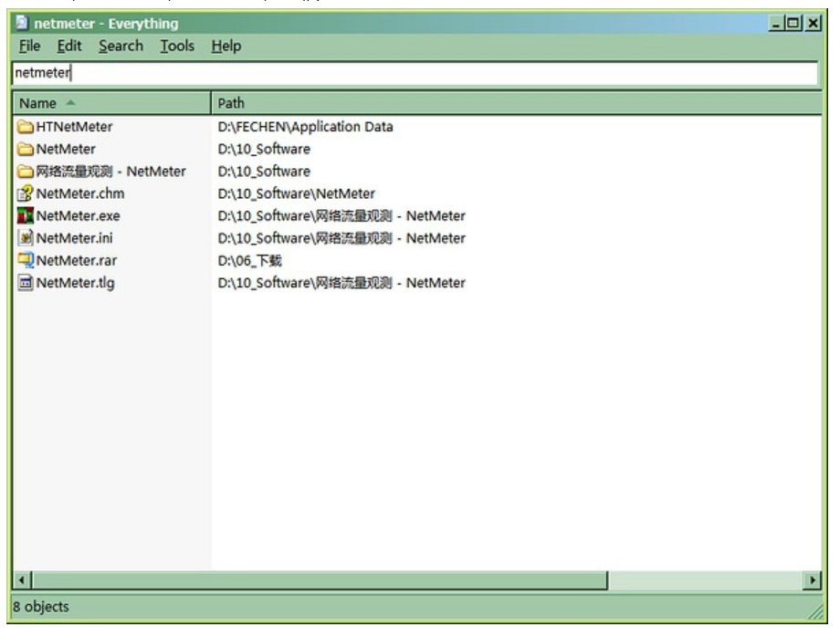The width and height of the screenshot is (840, 637).
Task: Click the path cell of NetMeter.tlg
Action: click(341, 283)
